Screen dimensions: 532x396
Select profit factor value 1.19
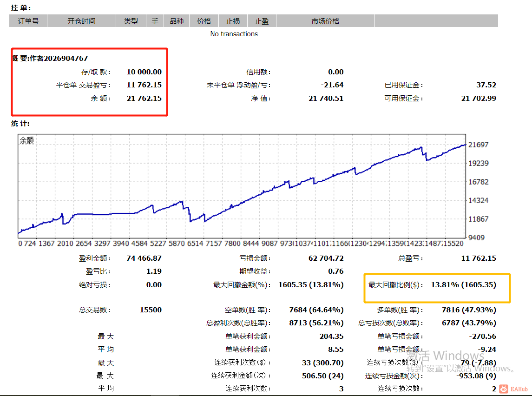point(154,271)
